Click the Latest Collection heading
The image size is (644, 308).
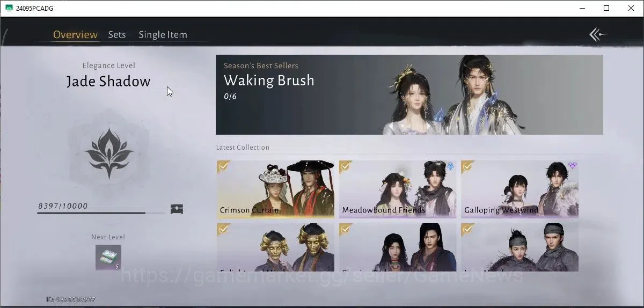click(x=243, y=148)
